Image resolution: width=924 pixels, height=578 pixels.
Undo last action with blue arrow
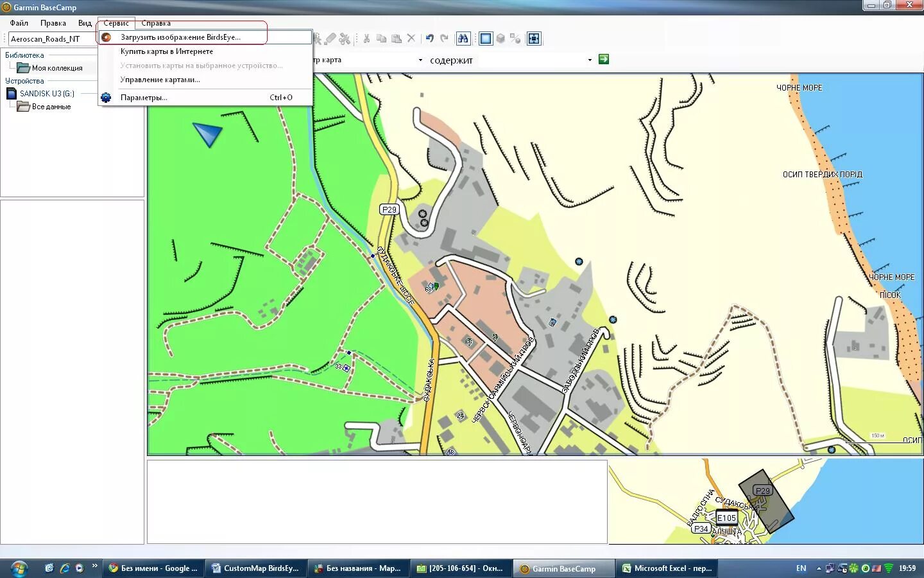(x=430, y=39)
